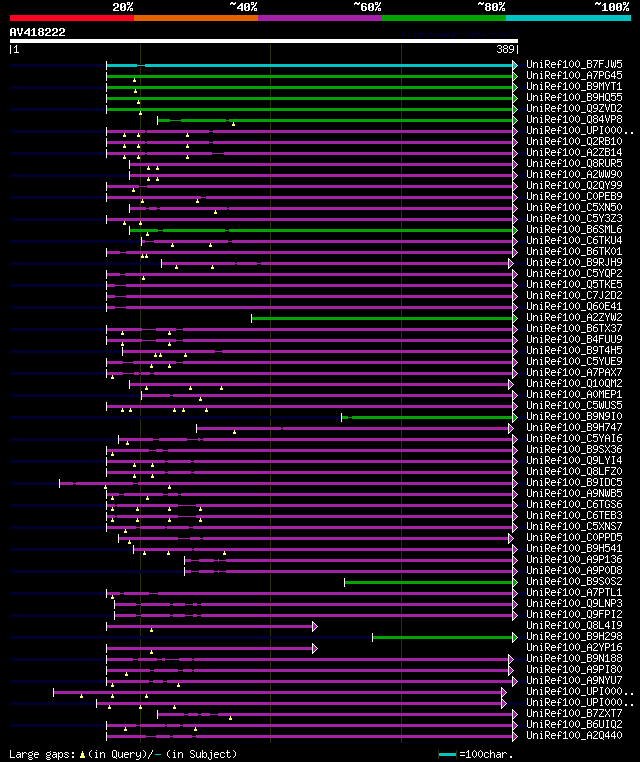Click the UniRef100_A2ZB14 label

coord(574,152)
